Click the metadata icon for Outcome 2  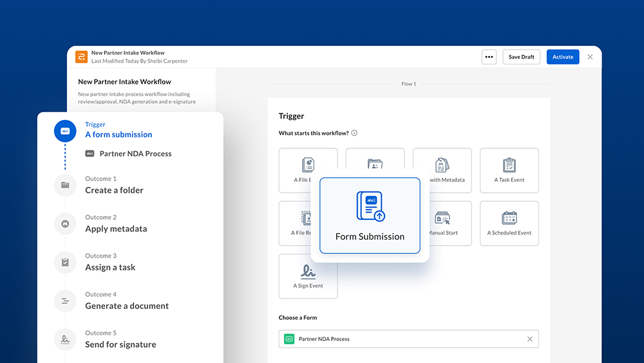coord(65,224)
